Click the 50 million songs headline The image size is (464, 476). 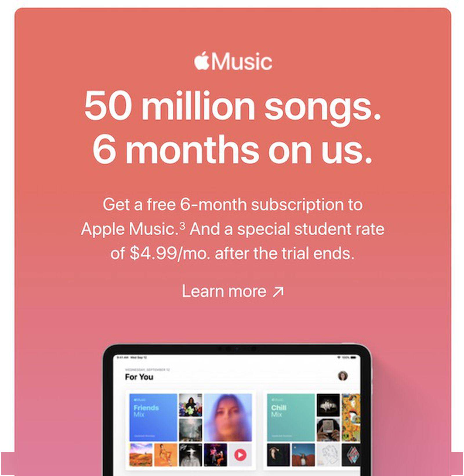tap(233, 105)
